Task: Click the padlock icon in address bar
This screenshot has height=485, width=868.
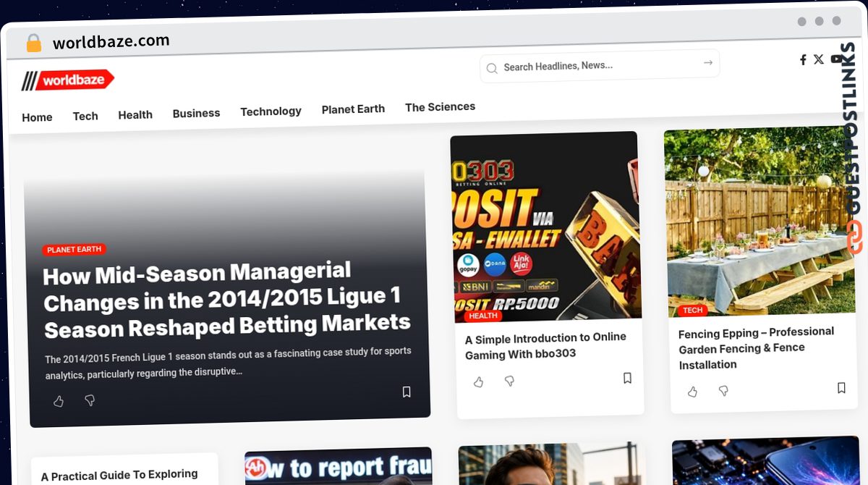Action: pyautogui.click(x=33, y=43)
